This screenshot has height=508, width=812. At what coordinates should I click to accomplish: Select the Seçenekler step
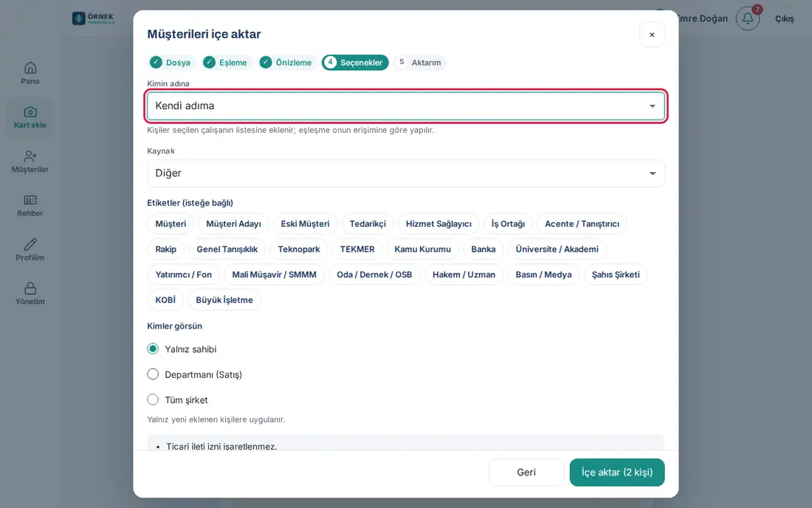[355, 63]
